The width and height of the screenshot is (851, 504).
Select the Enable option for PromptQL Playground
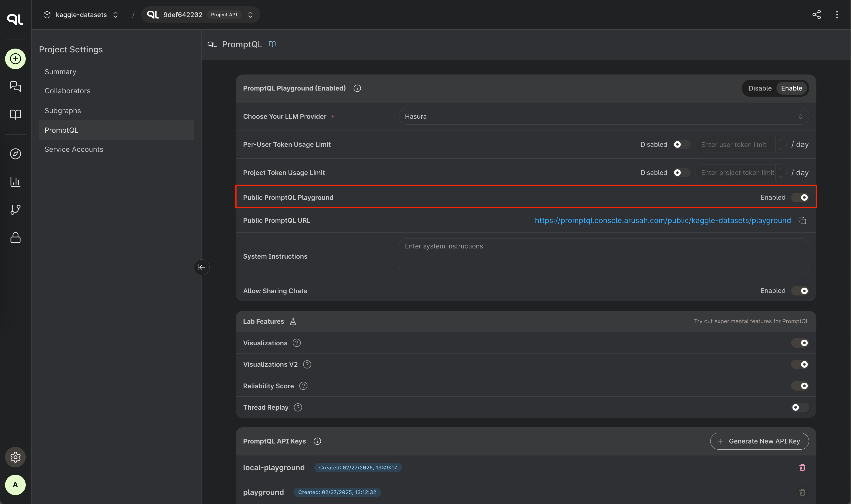[x=791, y=88]
